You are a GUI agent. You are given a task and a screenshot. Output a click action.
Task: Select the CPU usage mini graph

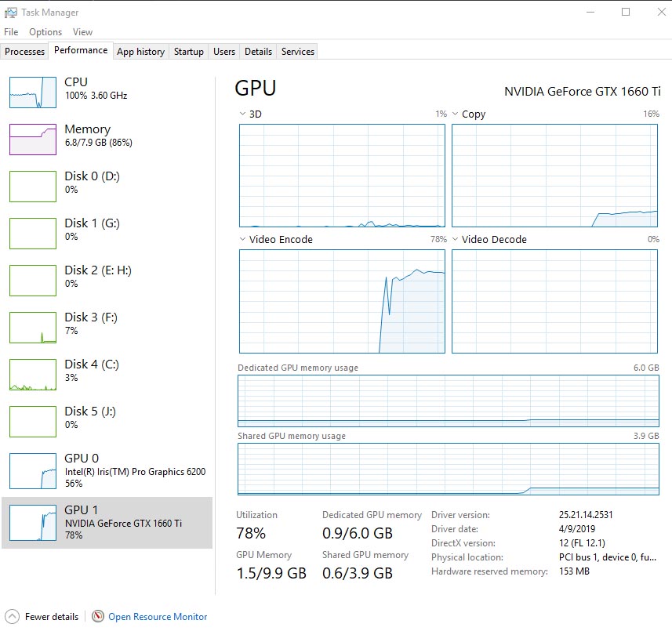[x=33, y=92]
